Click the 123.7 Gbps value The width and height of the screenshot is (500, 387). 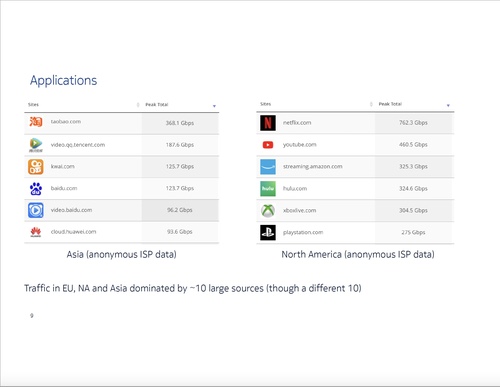point(180,188)
